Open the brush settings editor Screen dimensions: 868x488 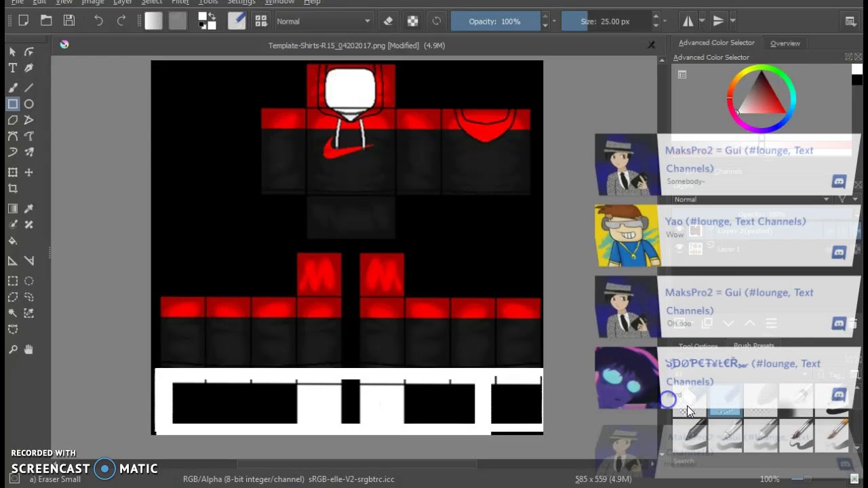point(237,21)
